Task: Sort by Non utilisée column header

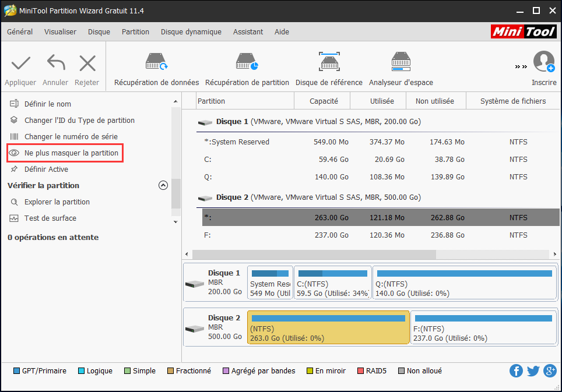Action: [x=436, y=101]
